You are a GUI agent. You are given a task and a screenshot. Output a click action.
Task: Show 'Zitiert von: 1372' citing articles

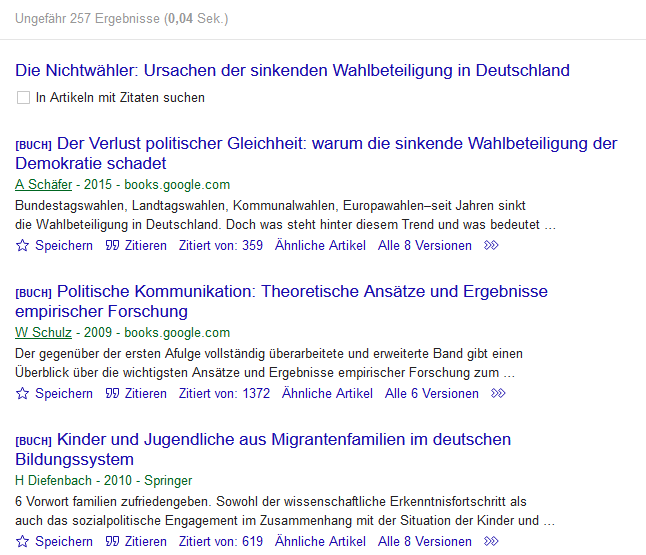(224, 393)
